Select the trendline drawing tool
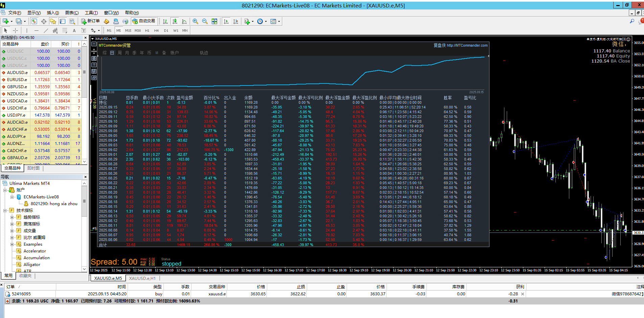Screen dimensions: 644x318 tap(46, 30)
